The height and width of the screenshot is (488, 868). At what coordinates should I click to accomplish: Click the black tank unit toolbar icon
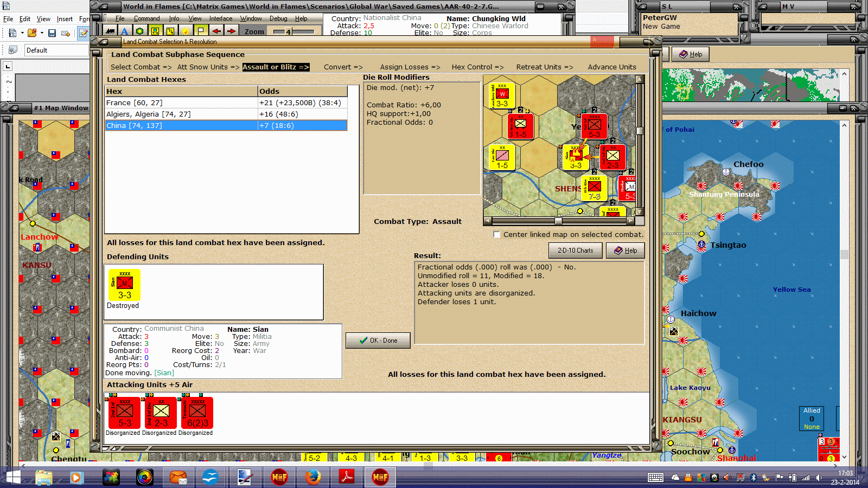[111, 31]
